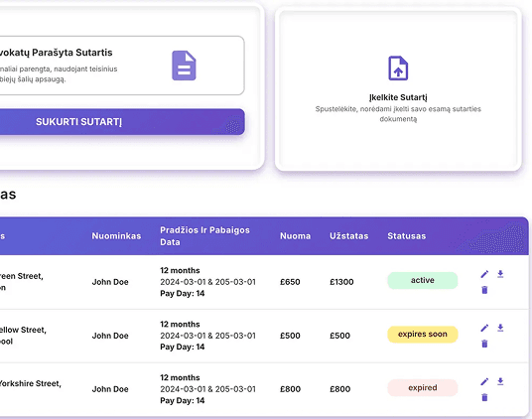Viewport: 532px width, 419px height.
Task: Delete the expired £800 contract
Action: click(484, 397)
